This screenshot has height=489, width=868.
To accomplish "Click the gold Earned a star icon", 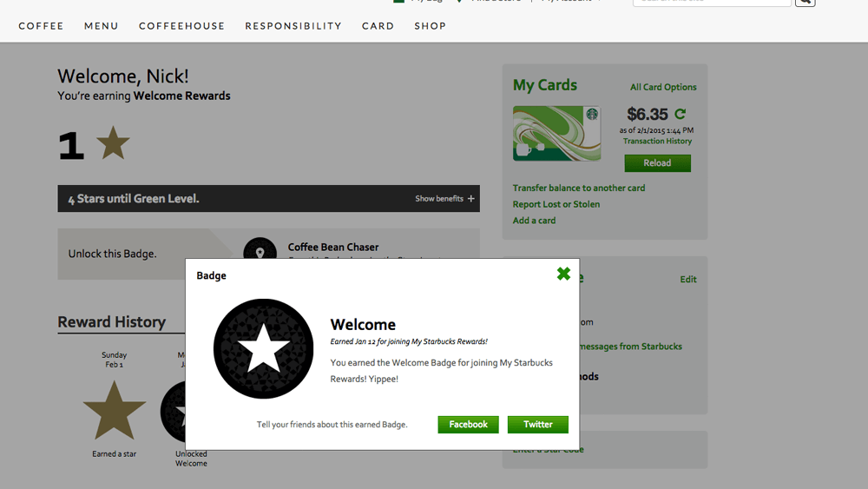I will tap(115, 410).
